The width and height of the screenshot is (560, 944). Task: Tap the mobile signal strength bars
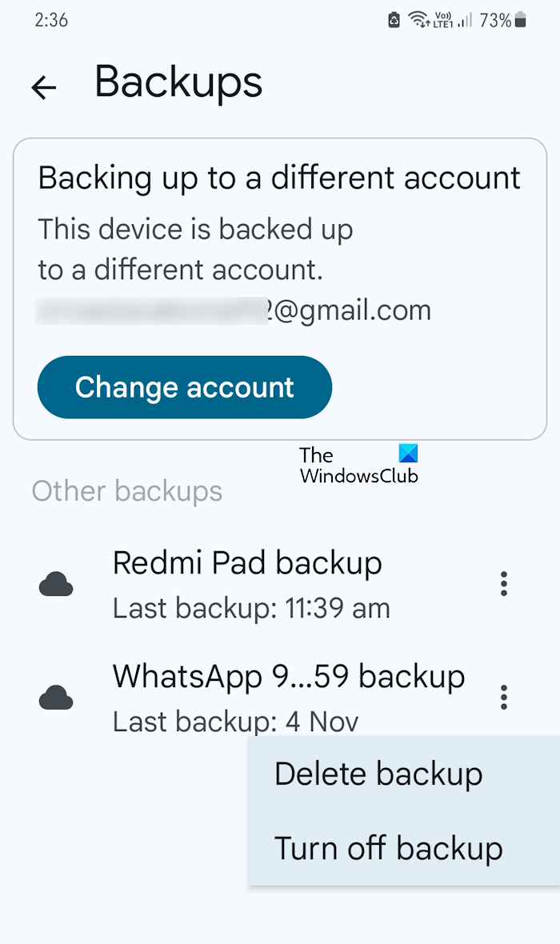(465, 20)
